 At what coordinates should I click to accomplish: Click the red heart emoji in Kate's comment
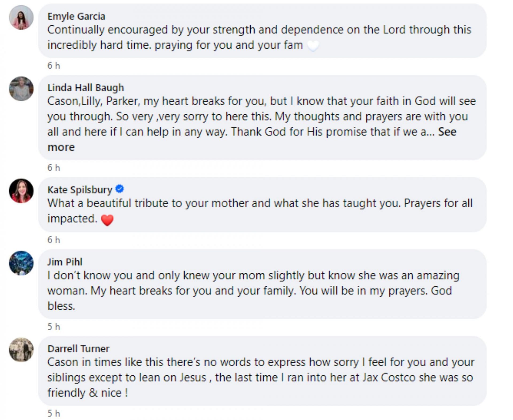(107, 220)
